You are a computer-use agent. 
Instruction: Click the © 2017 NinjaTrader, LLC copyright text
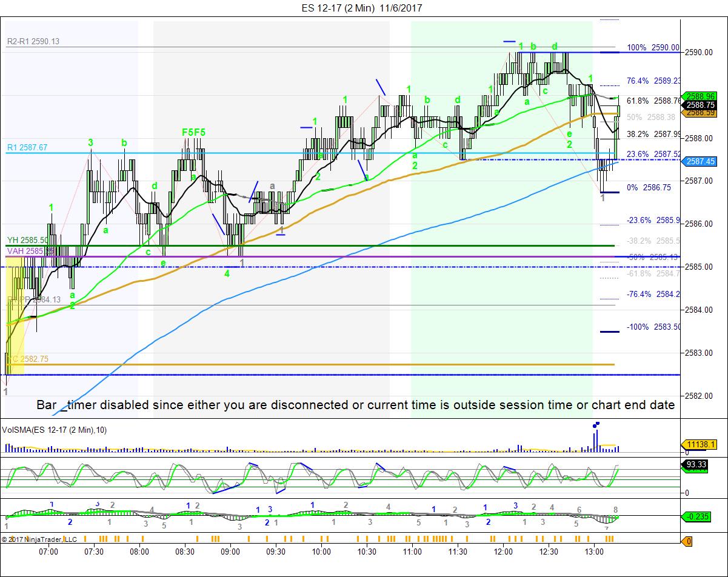(x=39, y=539)
